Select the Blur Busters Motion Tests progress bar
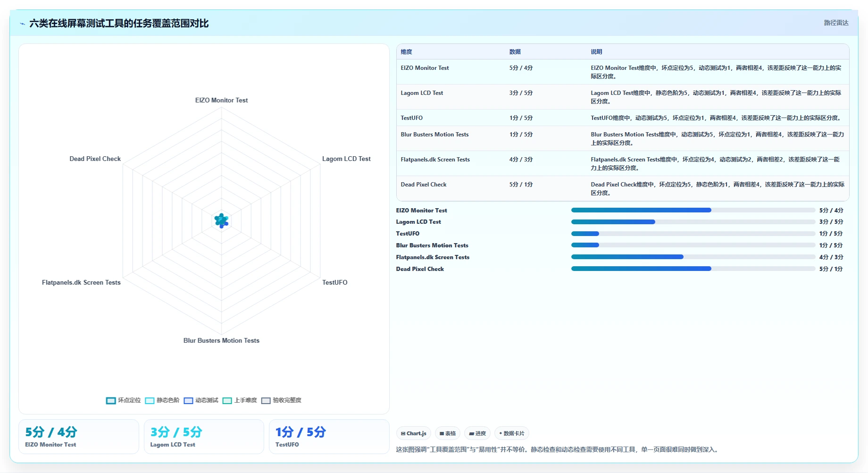 (693, 245)
